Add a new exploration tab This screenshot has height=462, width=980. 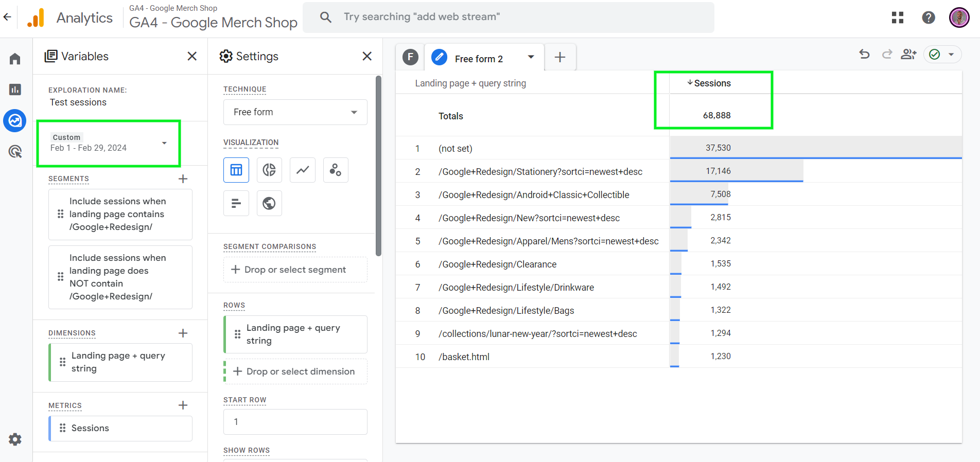coord(560,57)
